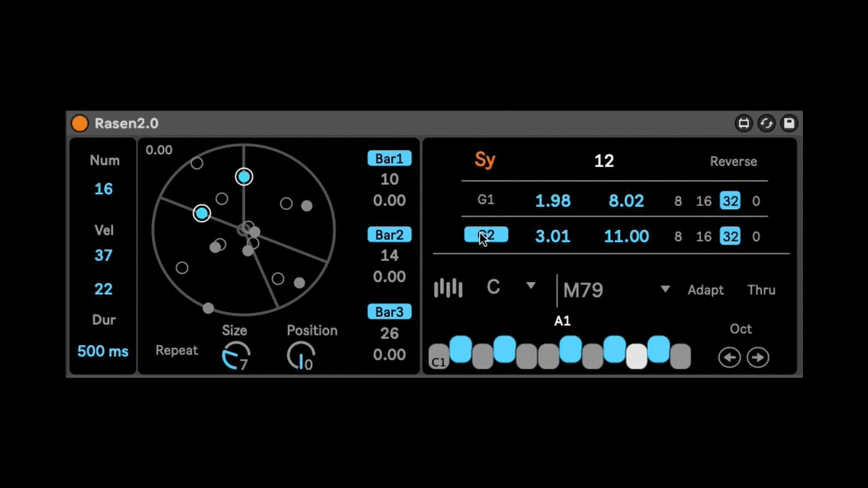Click the Rasen2.0 device title
868x488 pixels.
click(x=127, y=123)
